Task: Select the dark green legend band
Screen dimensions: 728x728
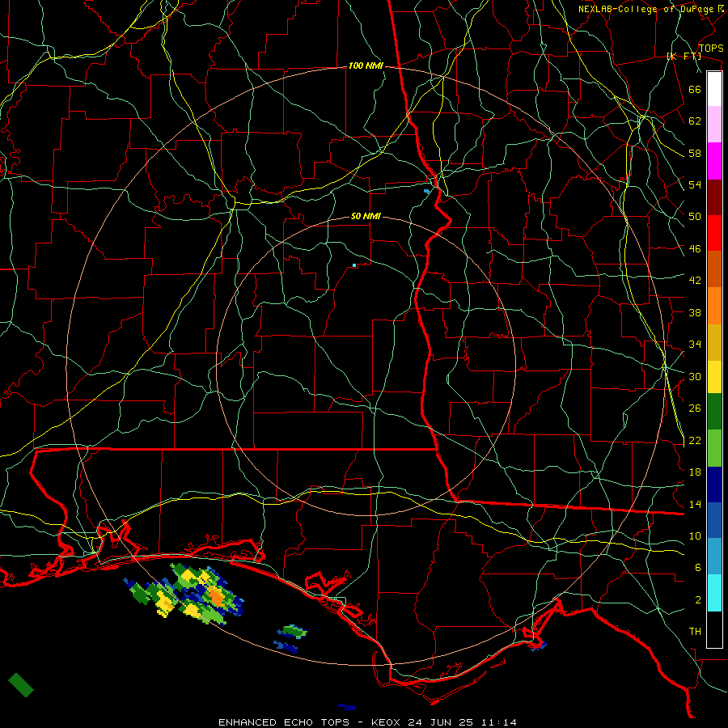Action: (x=714, y=412)
